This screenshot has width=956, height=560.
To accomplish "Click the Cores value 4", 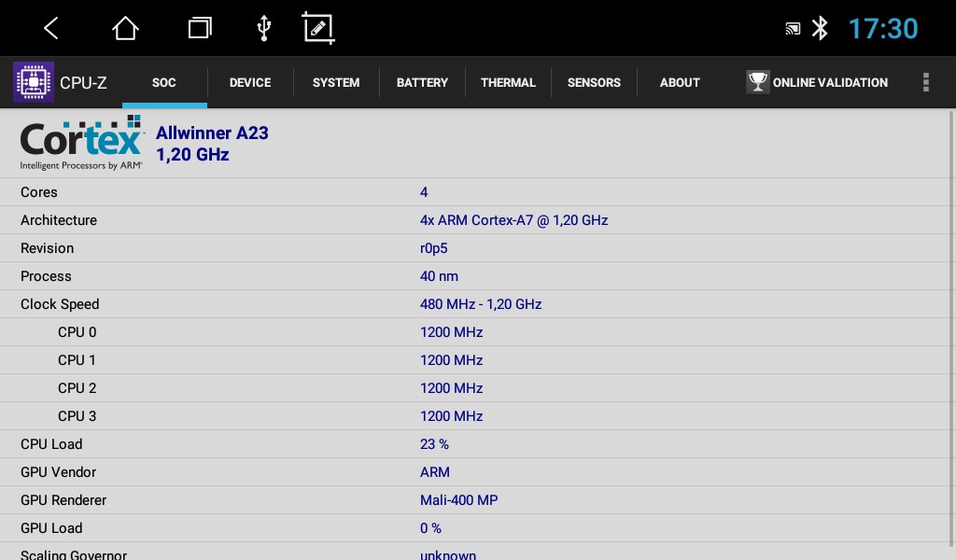I will click(424, 192).
